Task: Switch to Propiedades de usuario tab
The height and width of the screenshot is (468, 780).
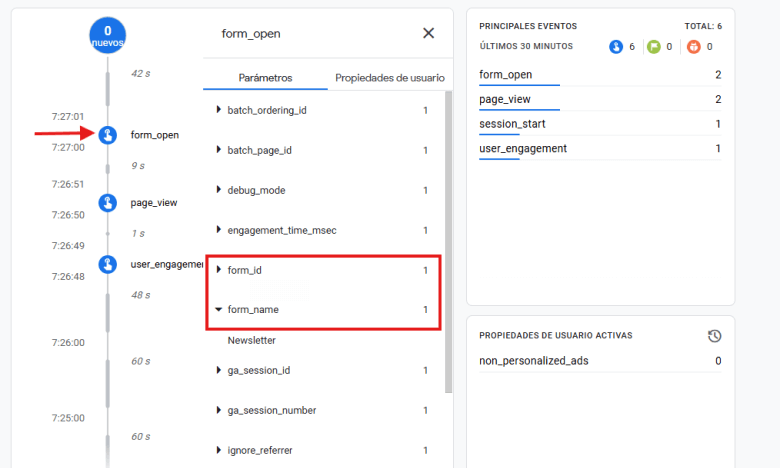Action: (x=390, y=78)
